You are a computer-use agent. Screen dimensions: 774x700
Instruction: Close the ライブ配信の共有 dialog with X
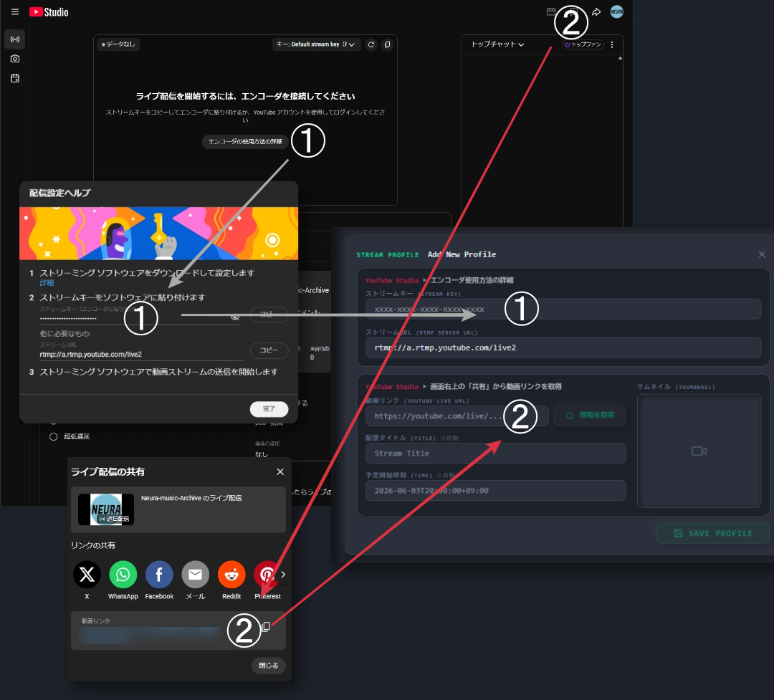(x=280, y=472)
